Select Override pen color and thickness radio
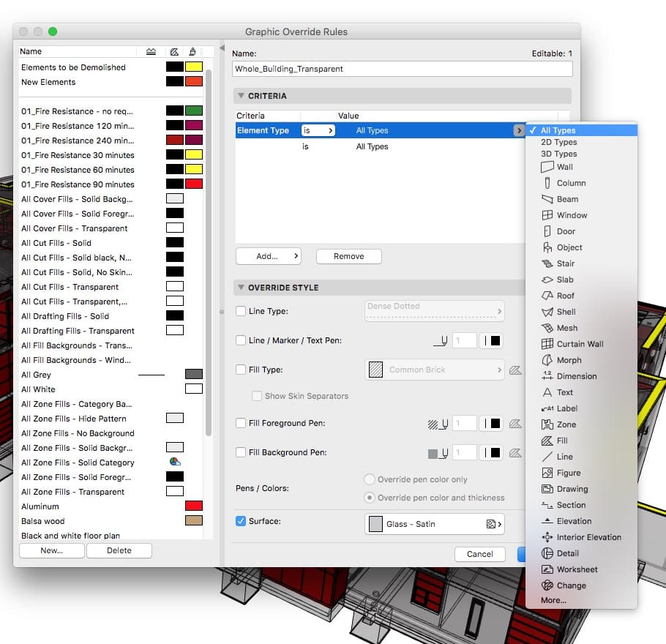The image size is (666, 644). click(370, 498)
